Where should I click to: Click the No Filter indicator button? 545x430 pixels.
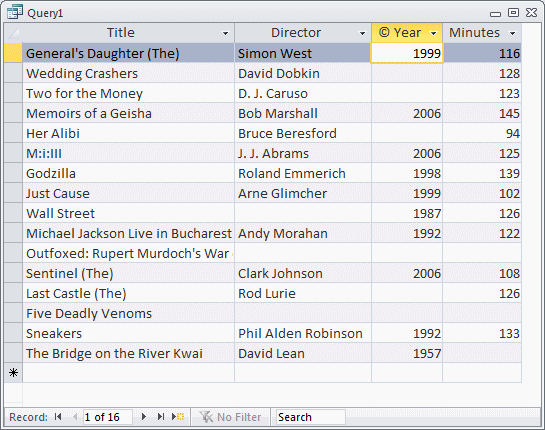pyautogui.click(x=230, y=417)
